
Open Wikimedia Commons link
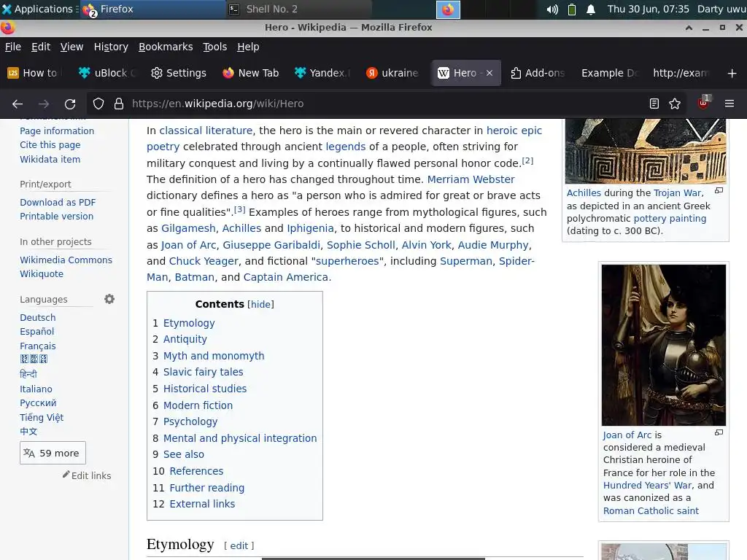(x=66, y=260)
